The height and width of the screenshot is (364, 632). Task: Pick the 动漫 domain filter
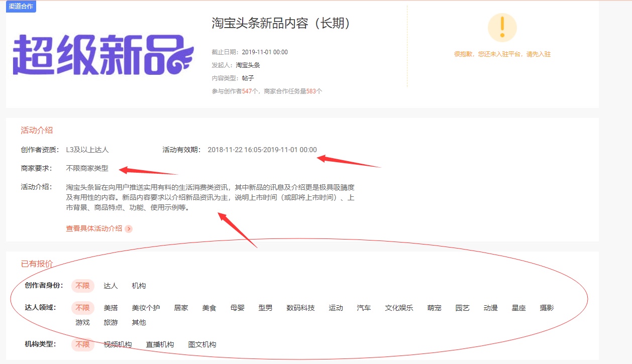(x=490, y=308)
